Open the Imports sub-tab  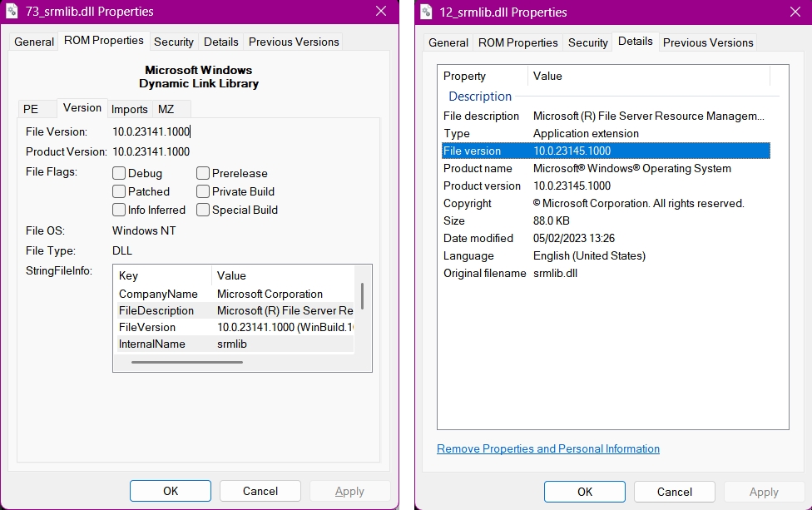[x=130, y=109]
